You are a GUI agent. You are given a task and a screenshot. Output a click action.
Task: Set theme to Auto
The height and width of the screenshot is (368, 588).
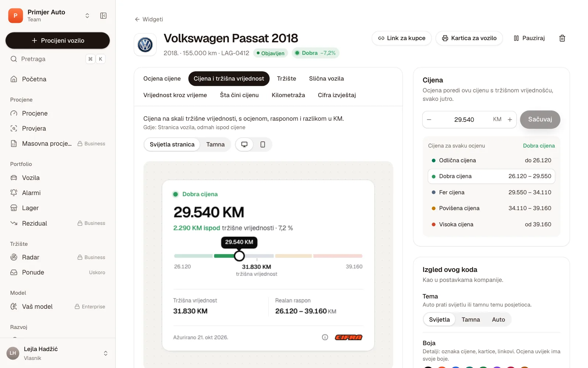[x=498, y=319]
